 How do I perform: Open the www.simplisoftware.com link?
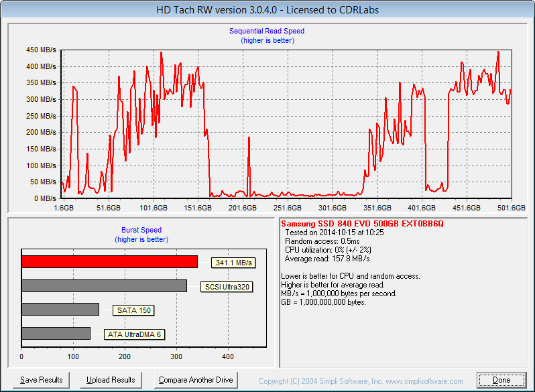pos(424,381)
